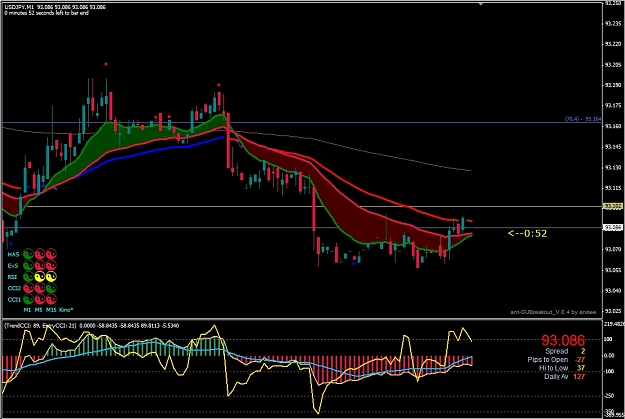Click the CCI2 row label
625x419 pixels.
click(14, 288)
